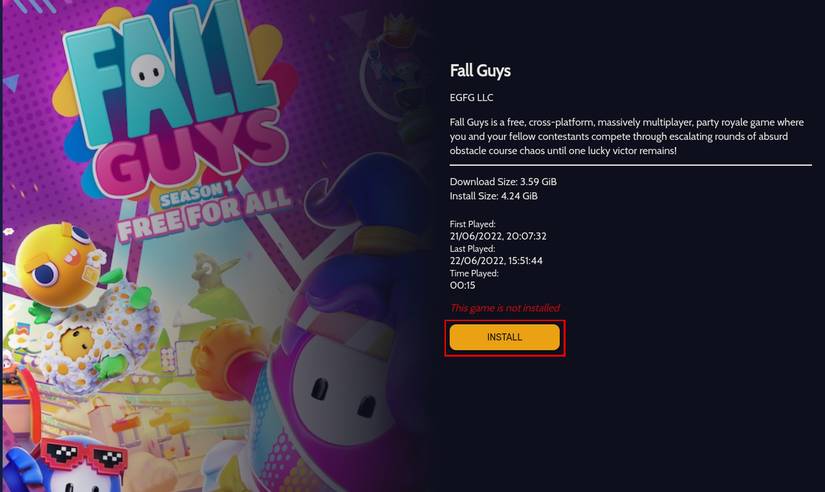Image resolution: width=825 pixels, height=492 pixels.
Task: Click the Fall Guys title heading
Action: pyautogui.click(x=480, y=71)
